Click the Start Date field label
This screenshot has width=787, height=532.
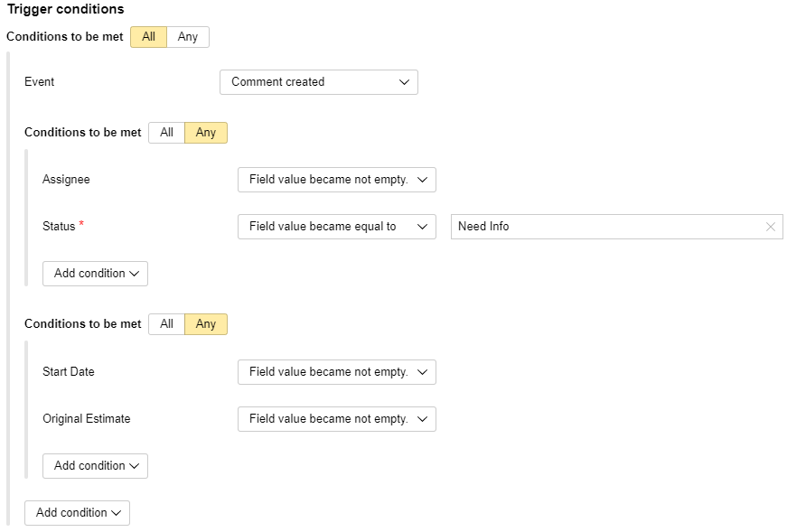tap(69, 371)
